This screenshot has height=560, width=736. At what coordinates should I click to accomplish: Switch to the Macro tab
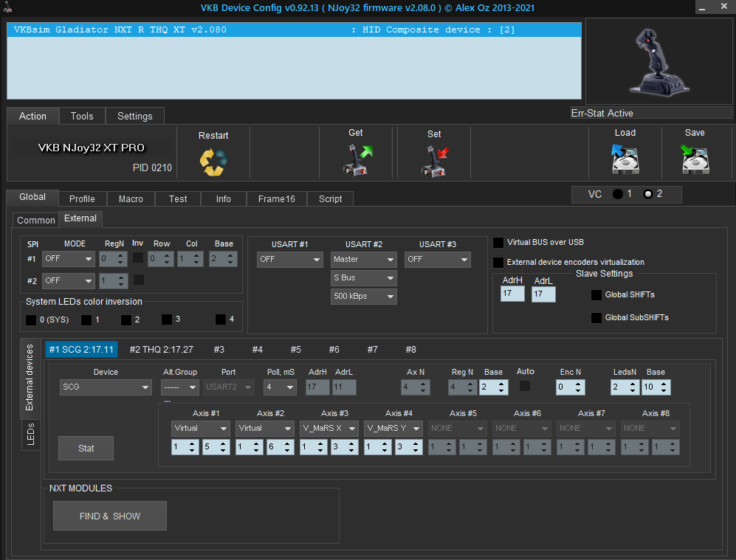tap(131, 199)
